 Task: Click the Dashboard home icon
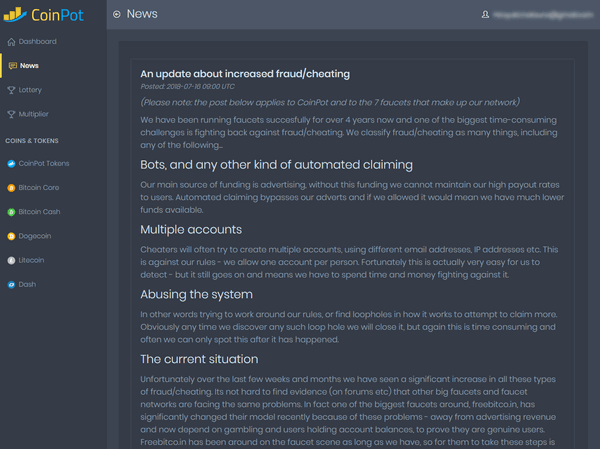(x=11, y=42)
